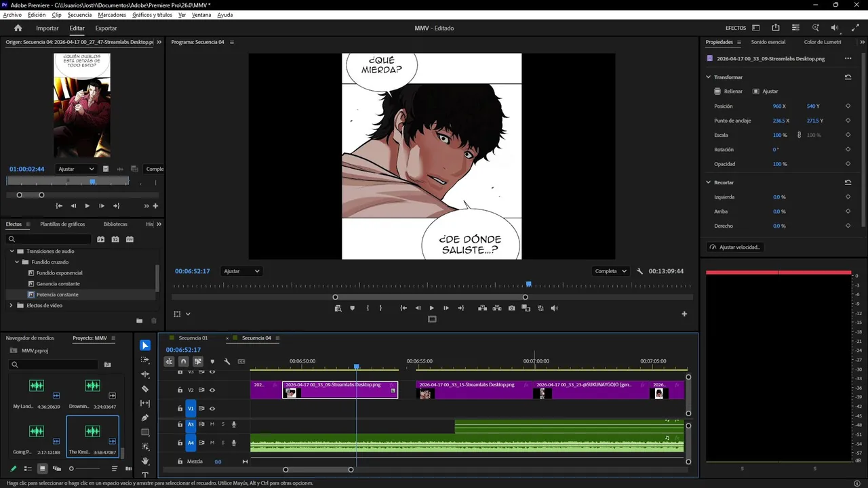Select the Rectangle tool

point(145,432)
